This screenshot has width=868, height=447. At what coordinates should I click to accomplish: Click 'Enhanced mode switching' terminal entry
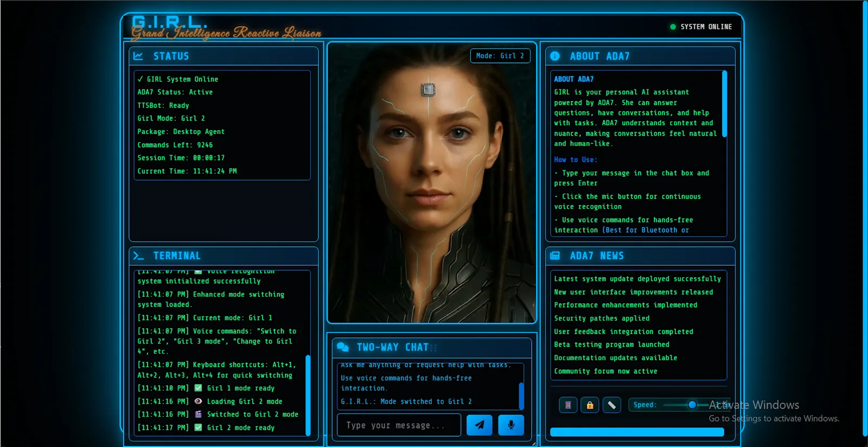tap(211, 299)
